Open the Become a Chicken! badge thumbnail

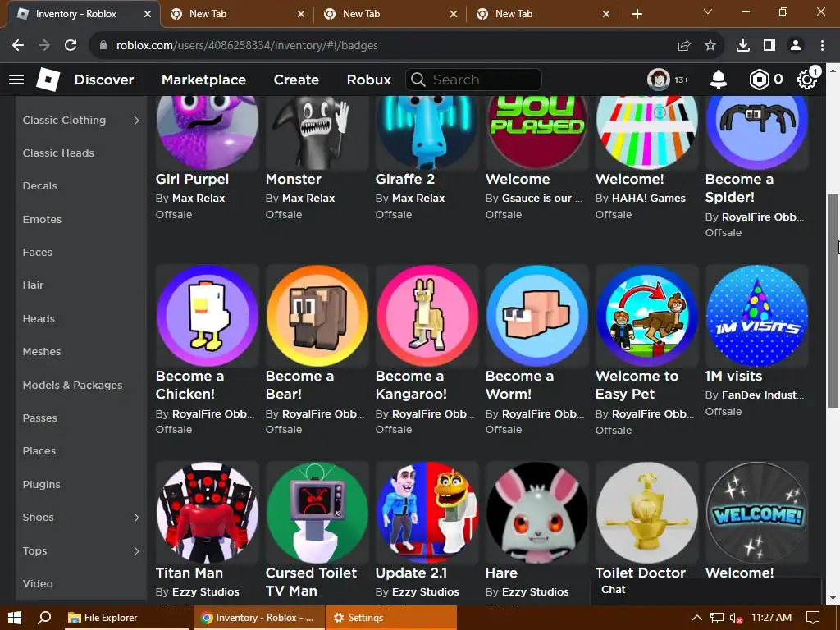click(x=208, y=316)
